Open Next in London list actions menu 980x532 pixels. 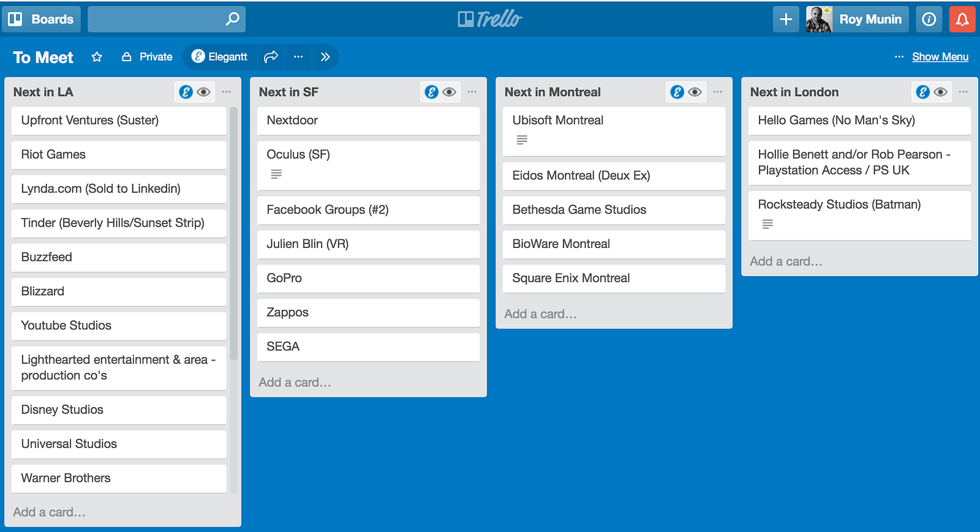click(x=963, y=92)
